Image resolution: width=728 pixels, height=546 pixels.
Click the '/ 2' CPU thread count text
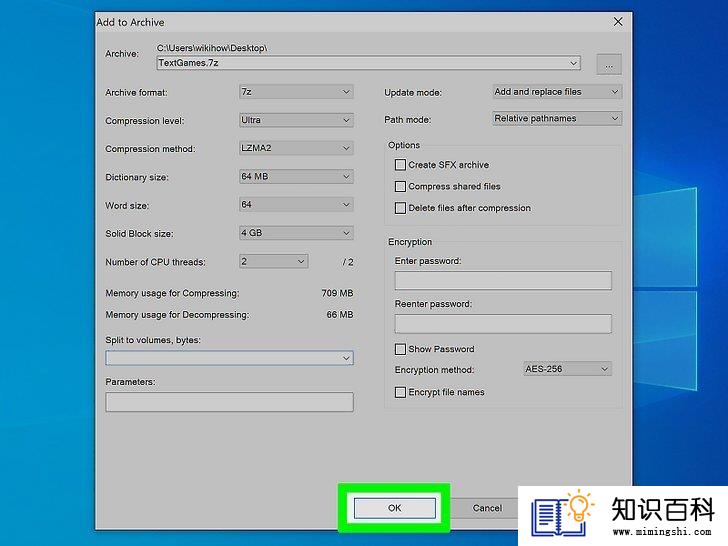click(x=348, y=262)
